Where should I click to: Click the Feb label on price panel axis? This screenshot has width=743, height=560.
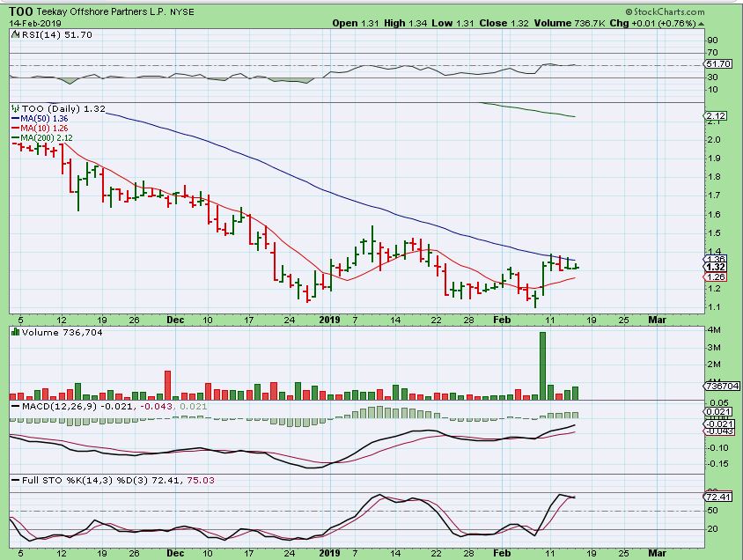[503, 320]
